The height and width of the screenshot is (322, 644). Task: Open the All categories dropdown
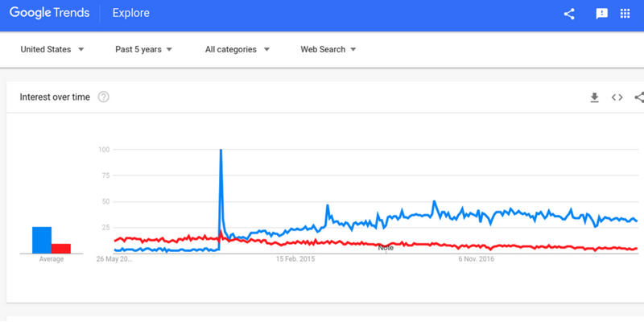tap(237, 50)
